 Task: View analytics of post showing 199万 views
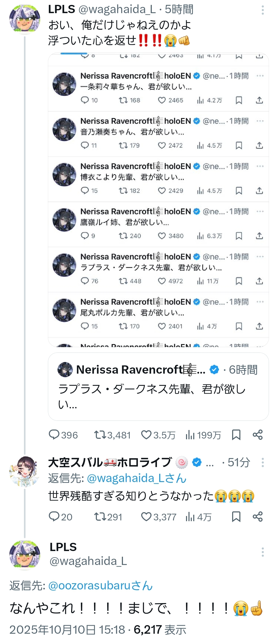190,435
